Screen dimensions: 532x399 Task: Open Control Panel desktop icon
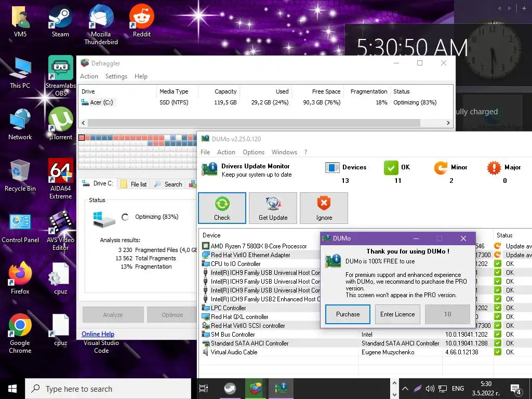tap(20, 228)
